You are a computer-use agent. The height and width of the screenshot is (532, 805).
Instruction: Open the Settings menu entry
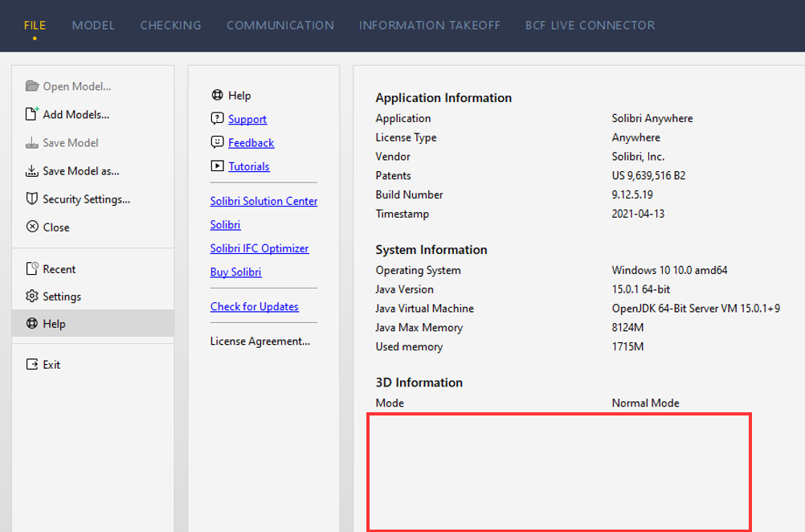[x=93, y=297]
